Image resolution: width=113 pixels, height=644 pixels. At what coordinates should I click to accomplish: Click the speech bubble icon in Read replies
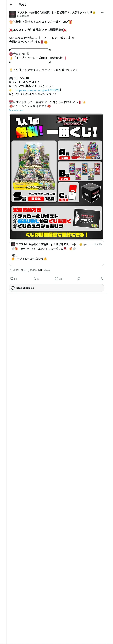[13, 288]
